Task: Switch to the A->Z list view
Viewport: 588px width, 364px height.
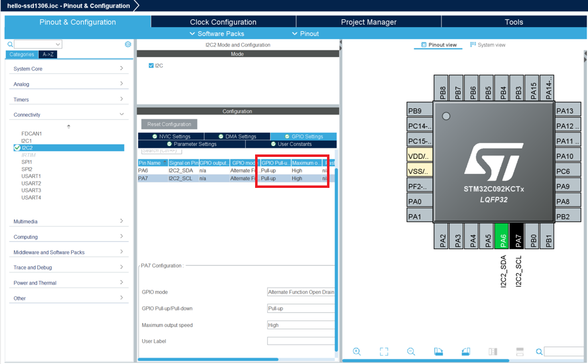Action: tap(48, 55)
